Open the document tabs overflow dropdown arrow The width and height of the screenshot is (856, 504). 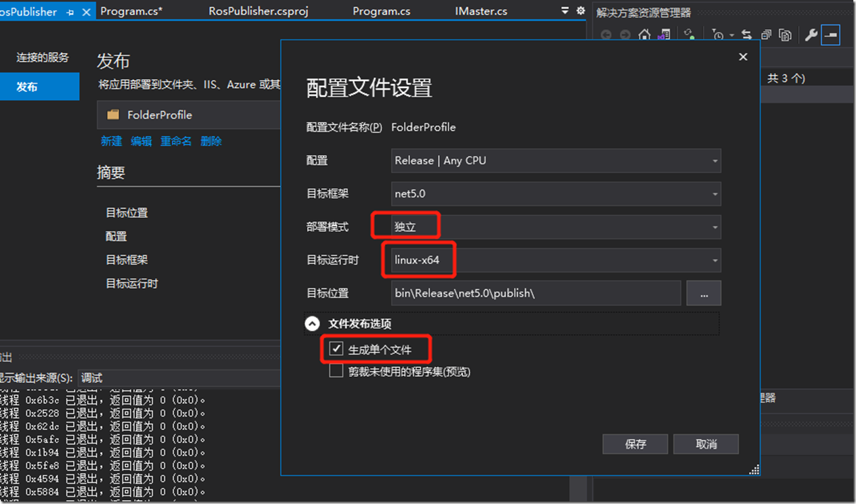tap(565, 11)
